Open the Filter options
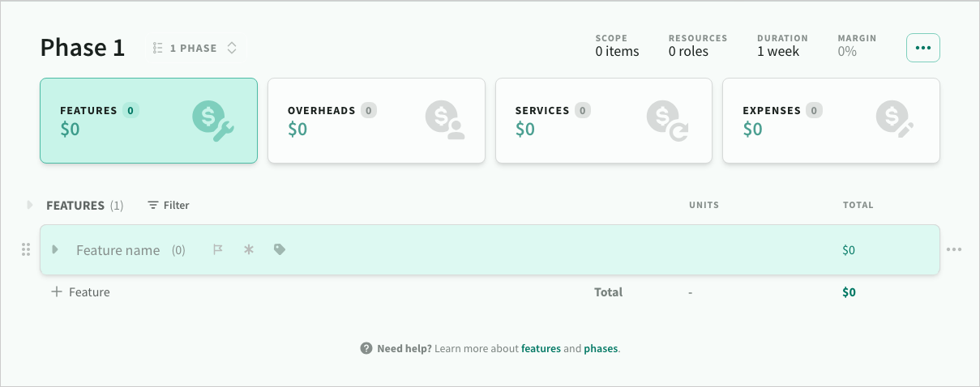The height and width of the screenshot is (387, 980). click(x=169, y=206)
